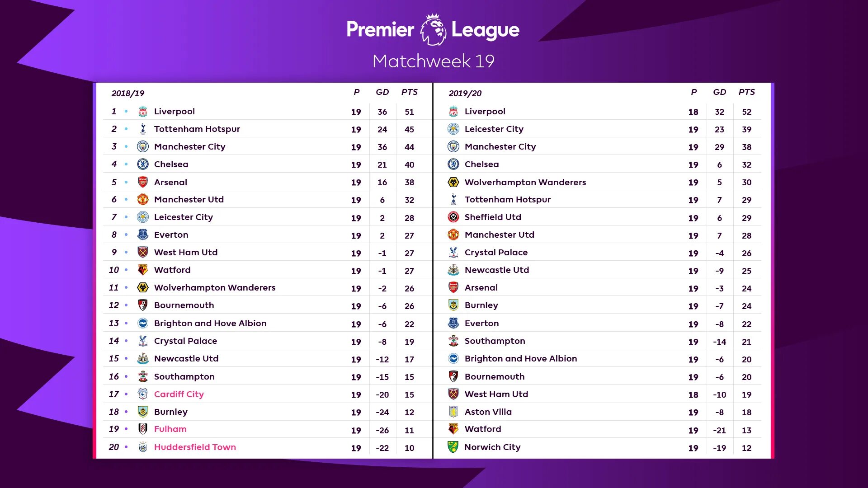The height and width of the screenshot is (488, 868).
Task: Click Cardiff City crest icon
Action: [x=143, y=394]
